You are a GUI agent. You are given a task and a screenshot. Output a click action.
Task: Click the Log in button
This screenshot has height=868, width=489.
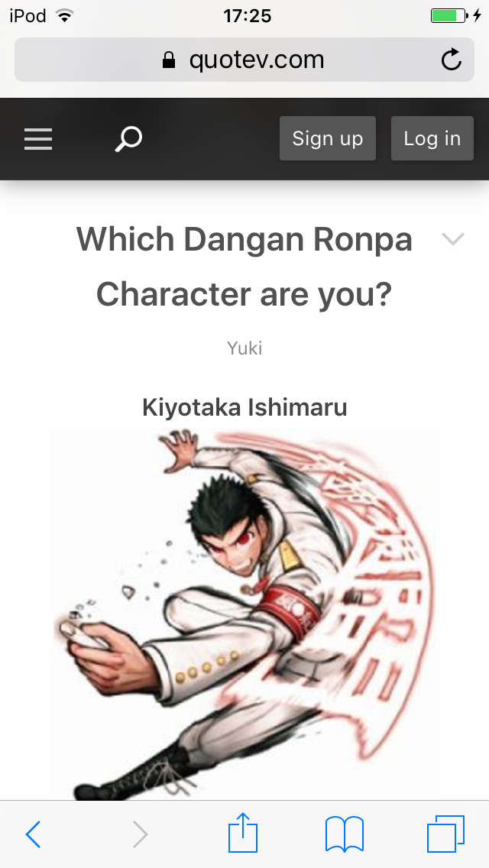[x=432, y=138]
